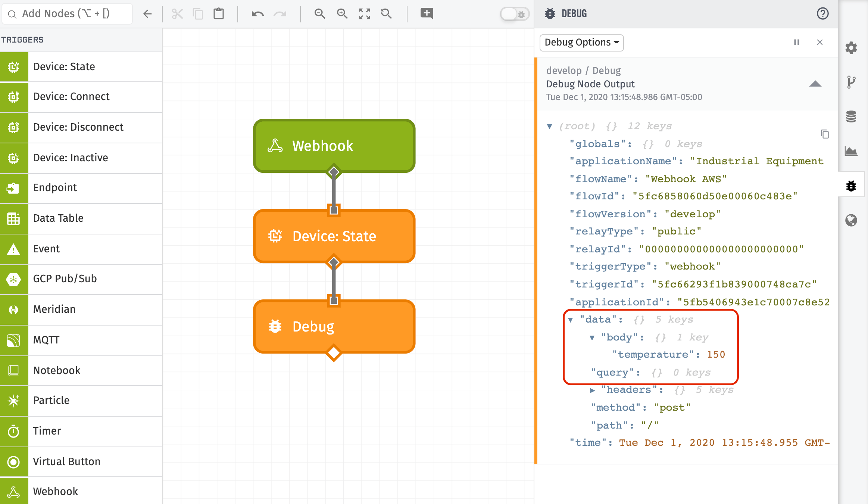Click the "query" 0 keys line
Screen dimensions: 868x504
(651, 373)
